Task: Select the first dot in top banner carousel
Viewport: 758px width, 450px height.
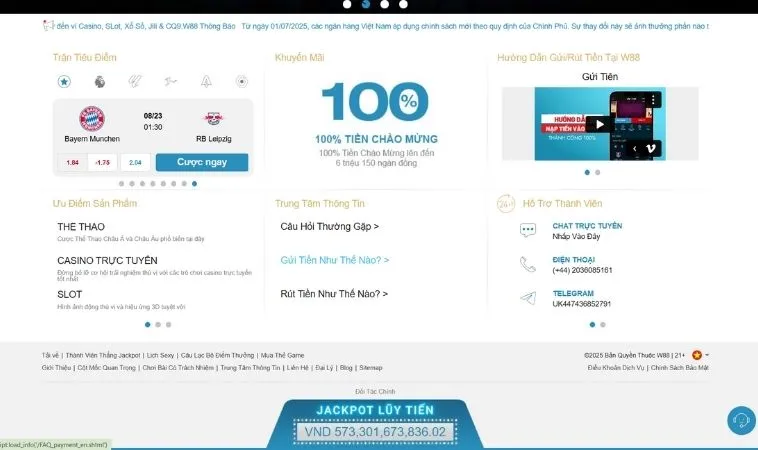Action: (347, 4)
